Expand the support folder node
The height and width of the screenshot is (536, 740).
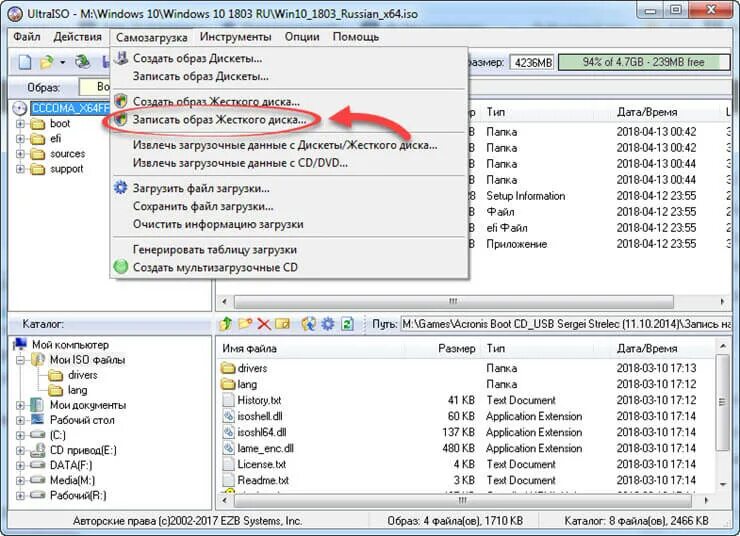(20, 169)
